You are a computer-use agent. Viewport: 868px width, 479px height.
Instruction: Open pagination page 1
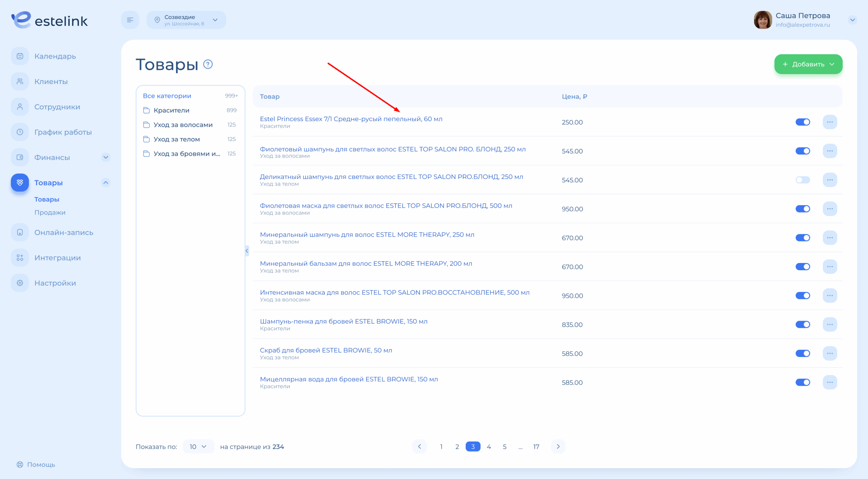click(x=441, y=446)
